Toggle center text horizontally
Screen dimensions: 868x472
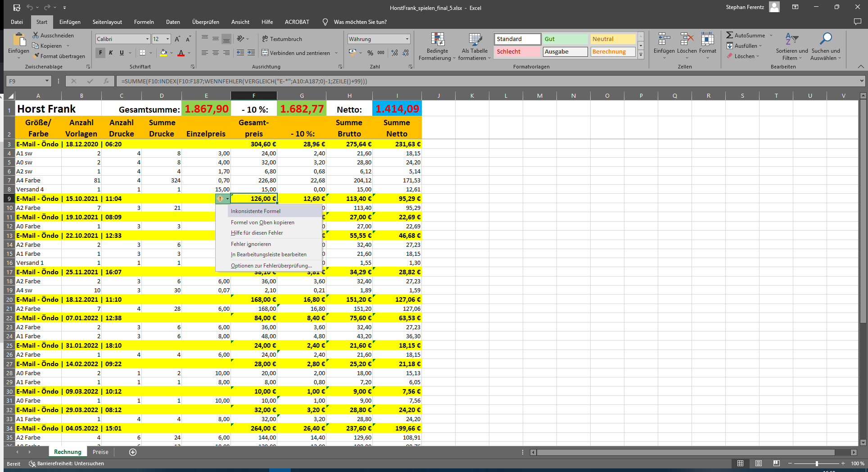coord(216,53)
